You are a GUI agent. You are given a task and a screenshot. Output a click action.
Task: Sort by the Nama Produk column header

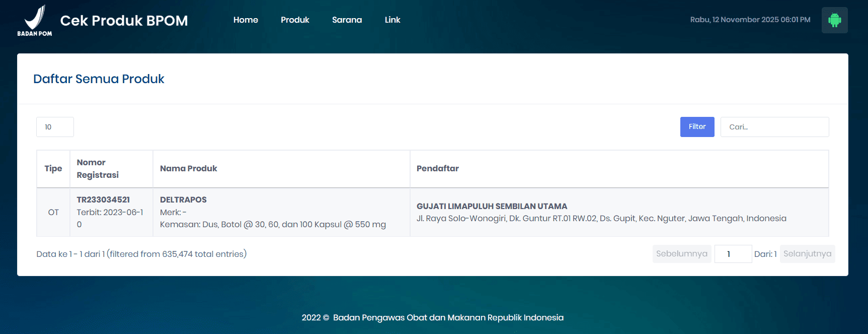[x=281, y=169]
